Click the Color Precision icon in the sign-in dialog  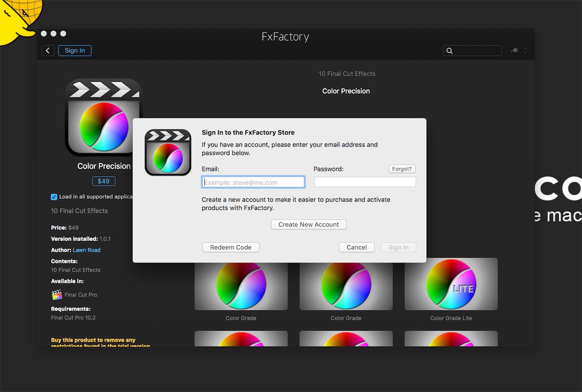[x=168, y=152]
